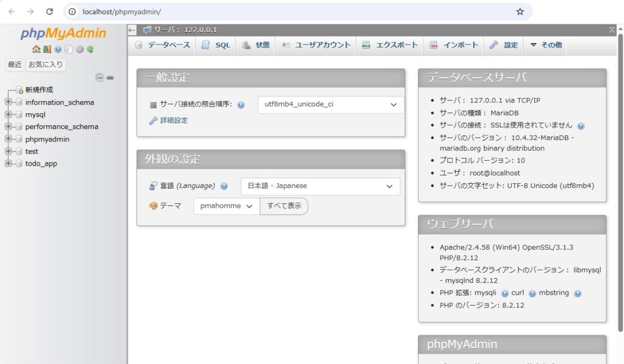
Task: Click the browser reload button
Action: point(49,12)
